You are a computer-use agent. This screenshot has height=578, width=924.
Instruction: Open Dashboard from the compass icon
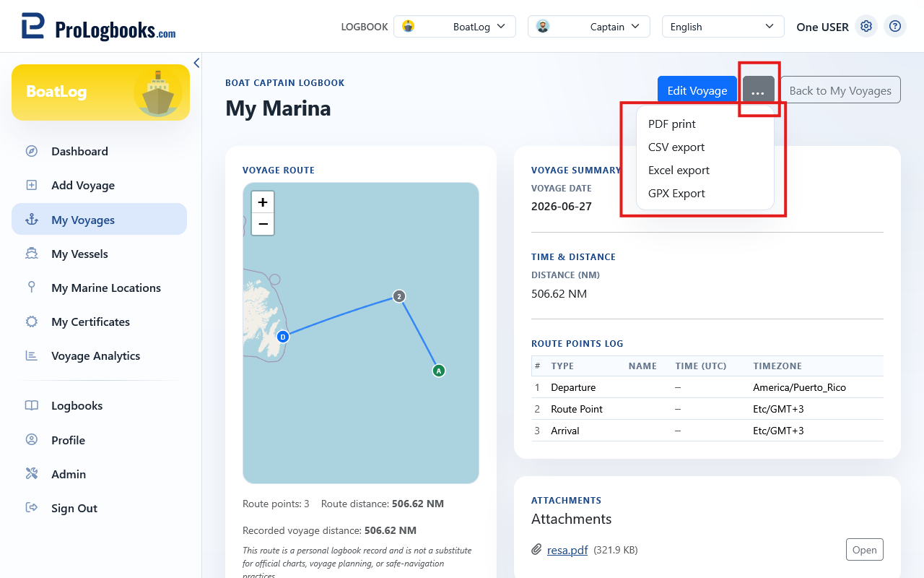(32, 151)
